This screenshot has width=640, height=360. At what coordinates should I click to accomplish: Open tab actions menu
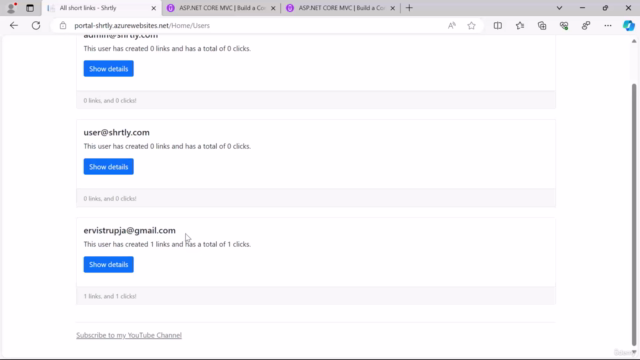point(30,8)
